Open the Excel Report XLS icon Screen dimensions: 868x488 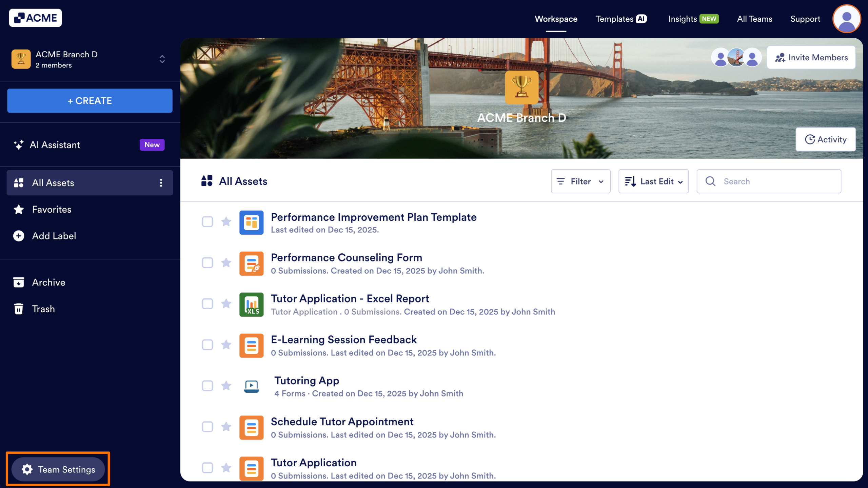click(251, 304)
